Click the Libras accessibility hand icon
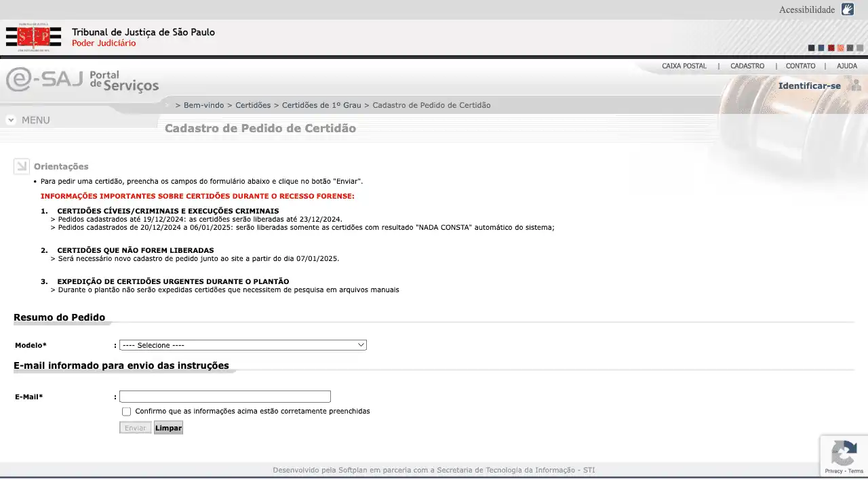The height and width of the screenshot is (480, 868). tap(848, 9)
